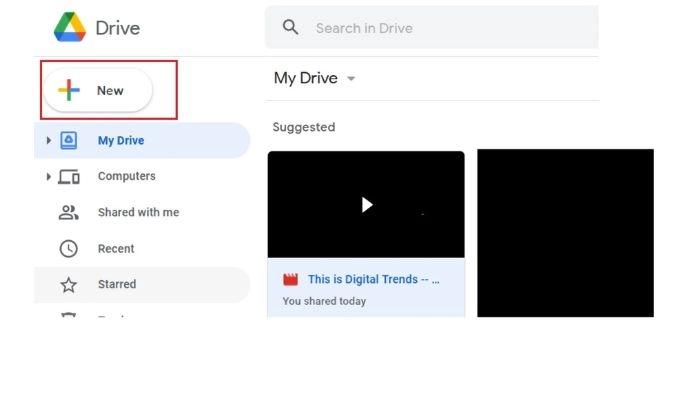Expand the Computers tree arrow

pyautogui.click(x=48, y=177)
